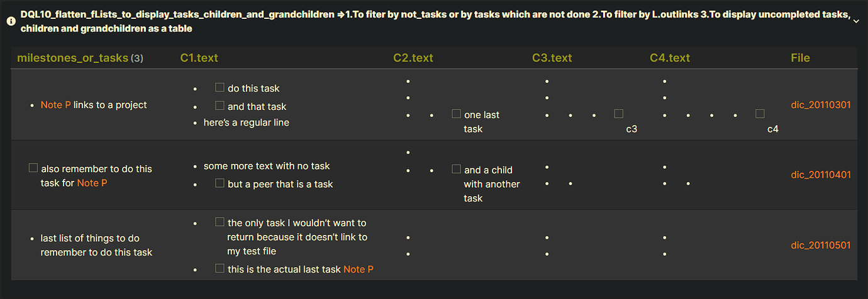868x299 pixels.
Task: Tick 'but a peer that is a task'
Action: pyautogui.click(x=220, y=183)
